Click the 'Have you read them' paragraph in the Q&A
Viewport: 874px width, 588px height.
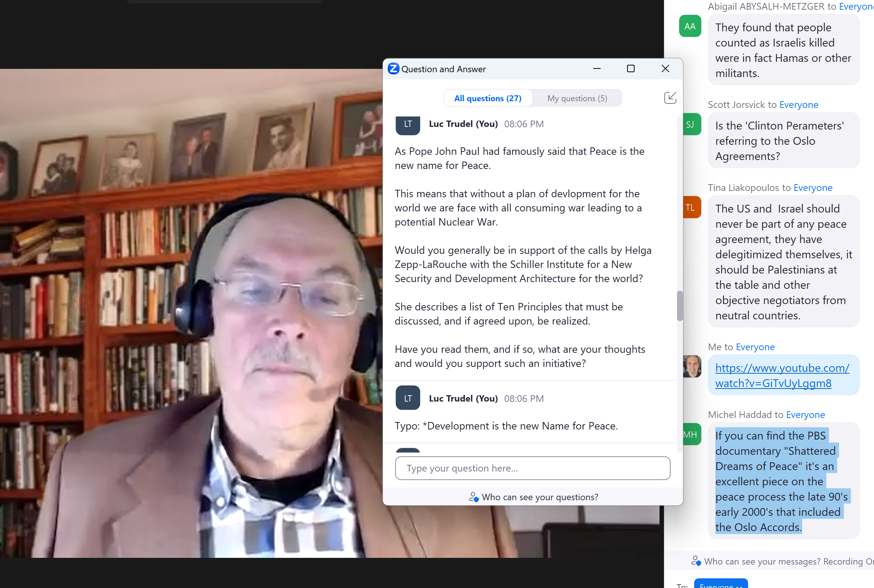coord(520,356)
